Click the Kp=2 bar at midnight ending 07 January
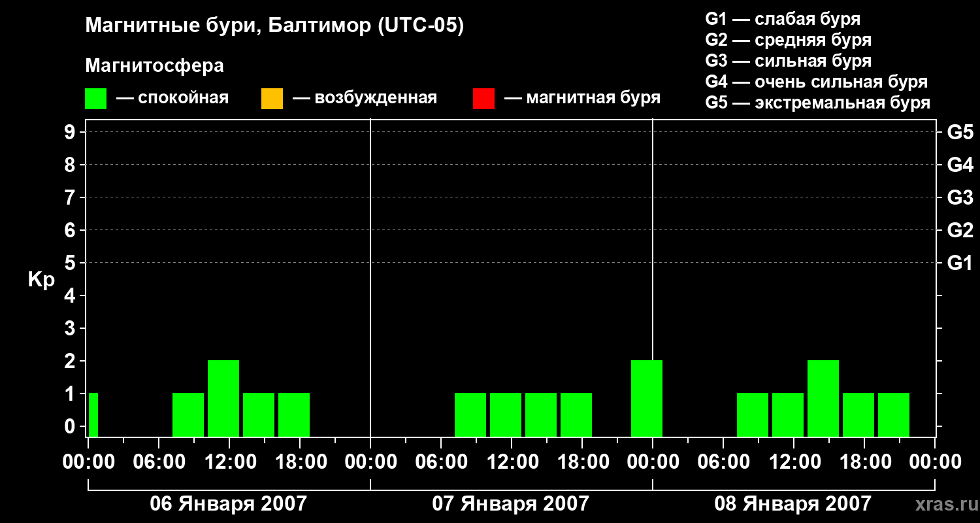The width and height of the screenshot is (980, 523). (x=647, y=398)
